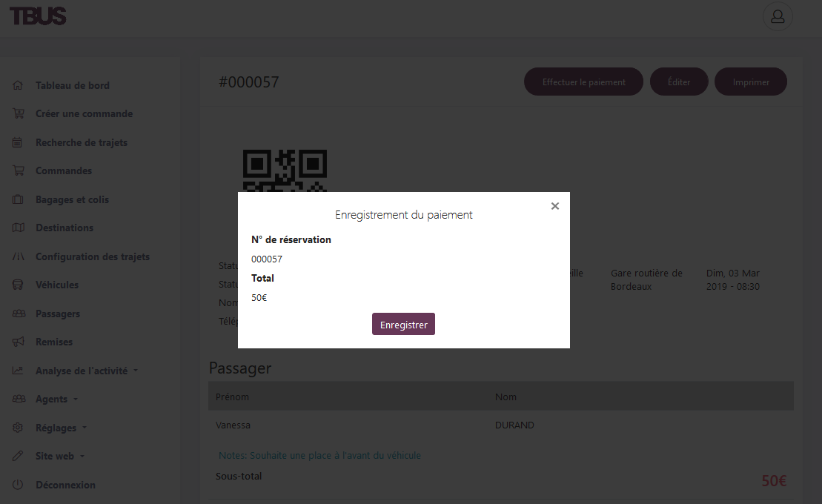Click the Déconnexion power icon

(x=19, y=485)
